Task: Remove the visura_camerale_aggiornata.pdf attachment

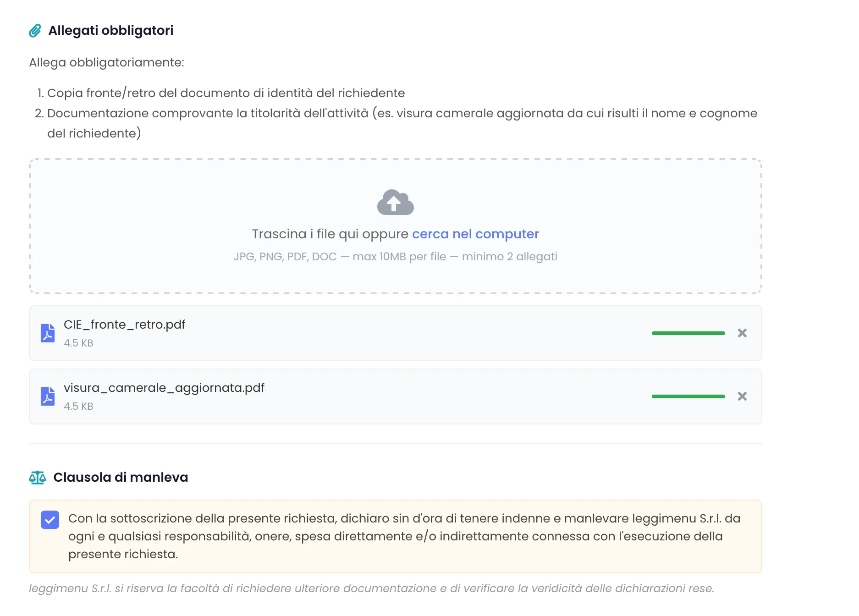Action: [742, 396]
